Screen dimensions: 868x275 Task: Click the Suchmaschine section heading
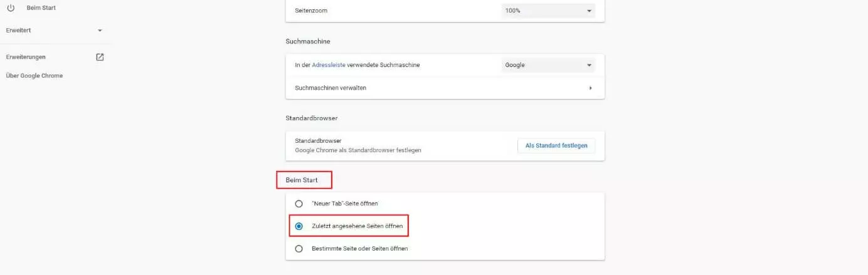[x=307, y=41]
